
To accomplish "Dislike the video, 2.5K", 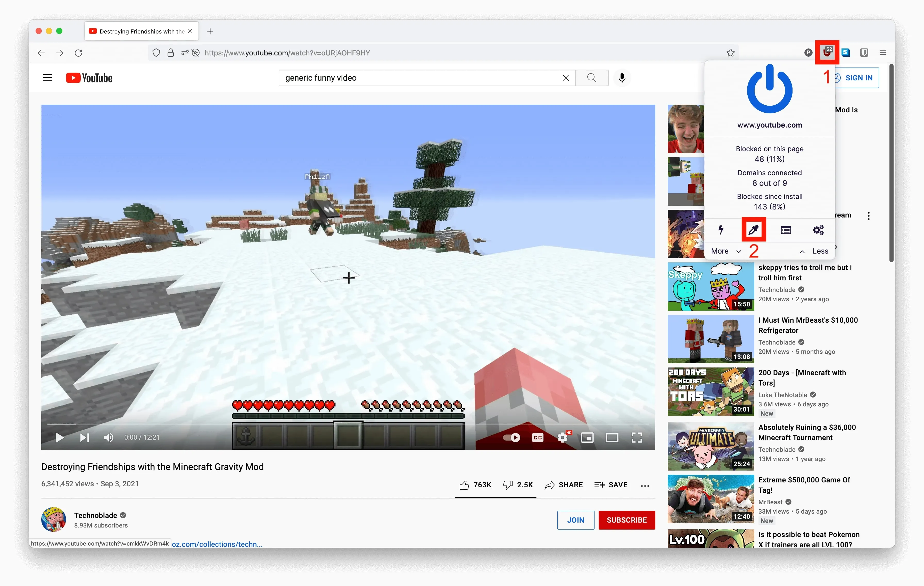I will click(518, 485).
